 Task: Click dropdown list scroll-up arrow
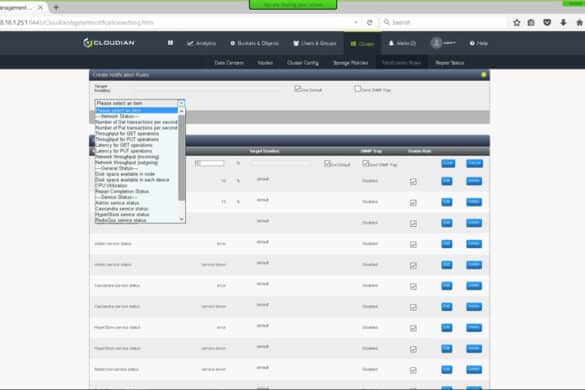[182, 111]
